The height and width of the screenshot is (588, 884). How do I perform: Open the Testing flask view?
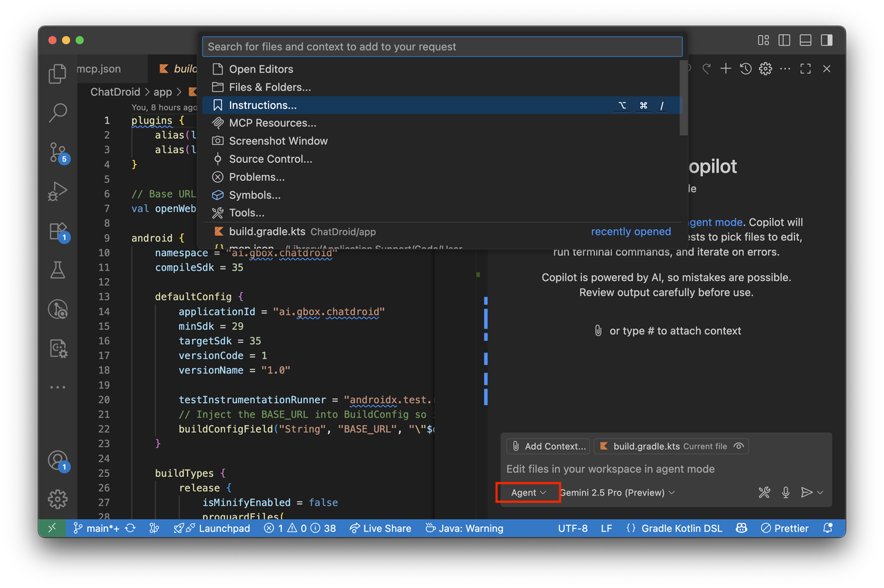point(58,270)
